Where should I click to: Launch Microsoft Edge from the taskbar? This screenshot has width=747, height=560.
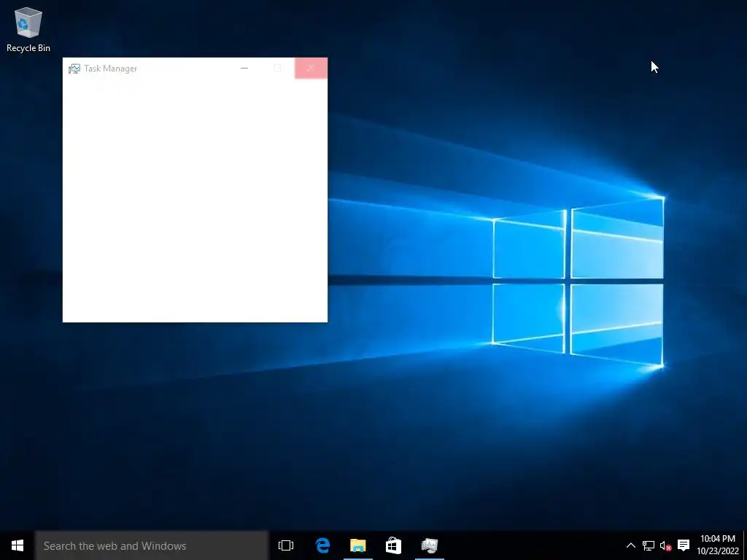[322, 545]
